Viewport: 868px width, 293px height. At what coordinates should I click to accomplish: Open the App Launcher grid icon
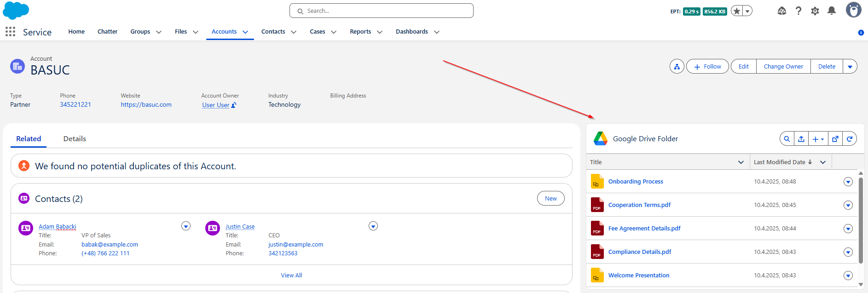tap(10, 32)
